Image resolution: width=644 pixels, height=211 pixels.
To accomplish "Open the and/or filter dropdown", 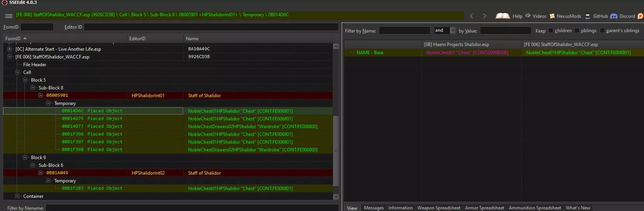I will pos(452,31).
